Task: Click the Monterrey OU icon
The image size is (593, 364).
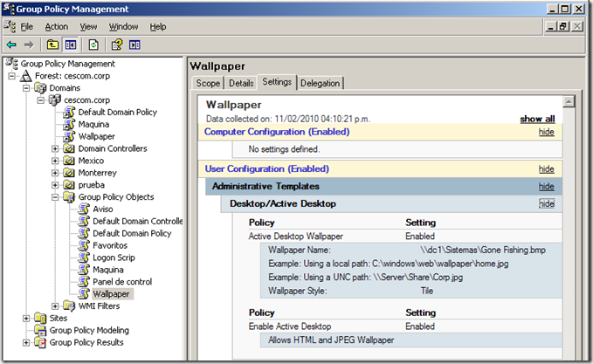Action: pos(69,173)
